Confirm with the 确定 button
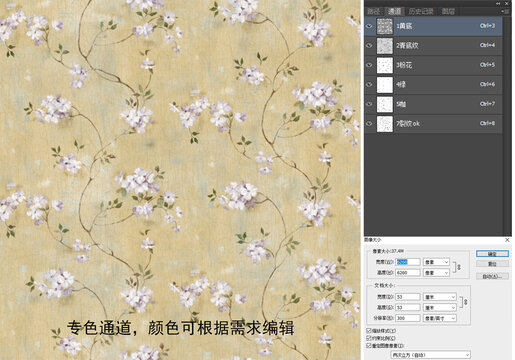Screen dimensions: 515x360 point(492,254)
